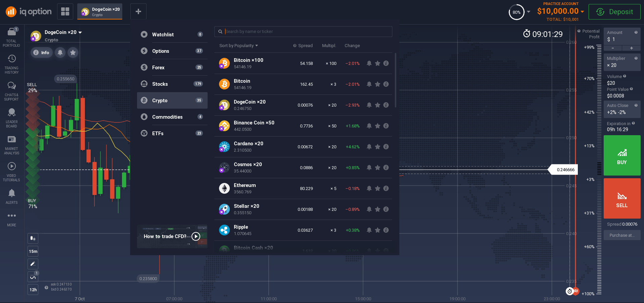Open Forex category
Viewport: 644px width, 303px height.
coord(172,67)
